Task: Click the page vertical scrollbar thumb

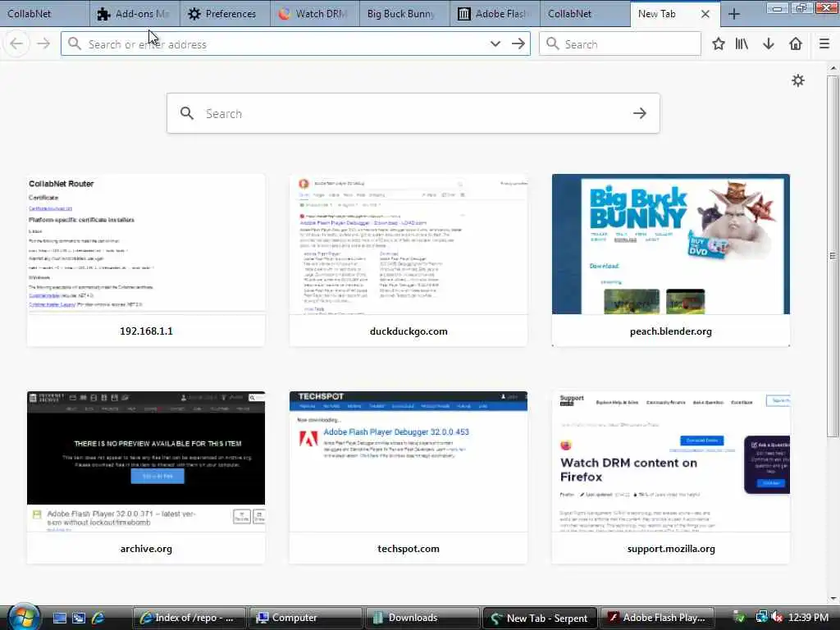Action: coord(833,256)
